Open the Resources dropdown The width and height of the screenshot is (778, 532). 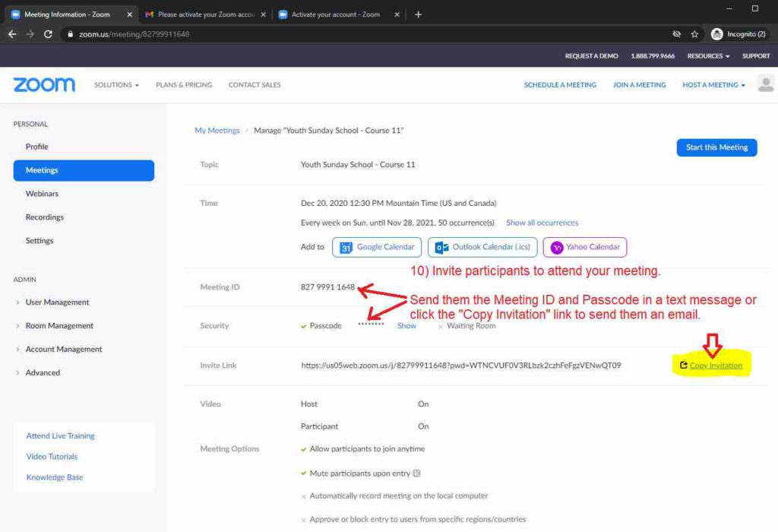pos(708,56)
